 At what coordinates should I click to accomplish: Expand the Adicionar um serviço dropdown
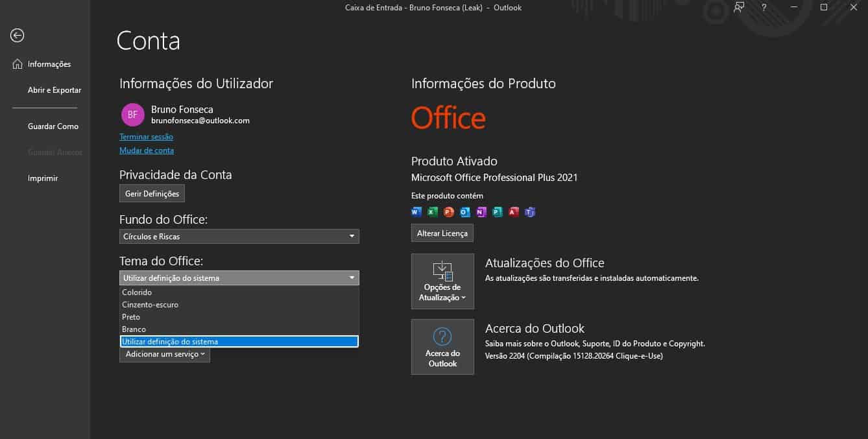pos(165,354)
